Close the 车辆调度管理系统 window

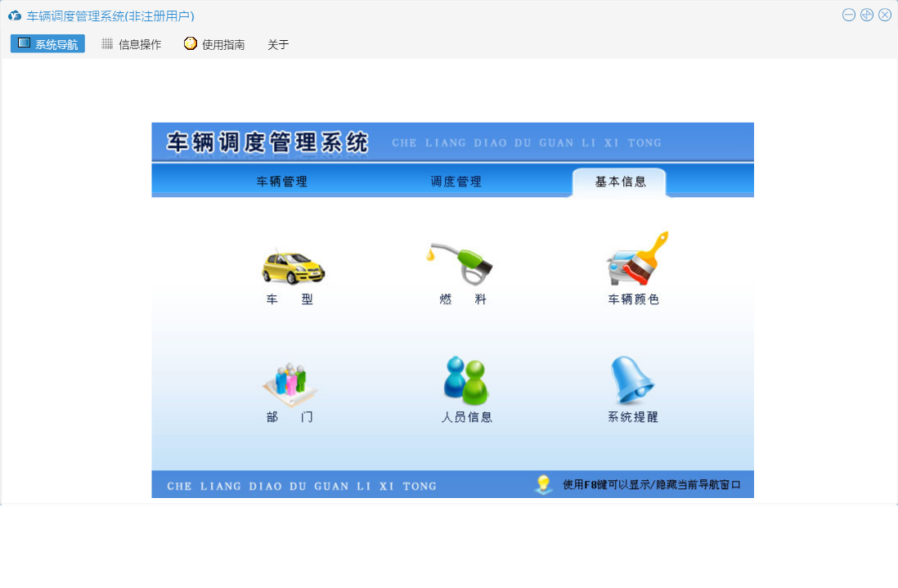click(x=885, y=15)
